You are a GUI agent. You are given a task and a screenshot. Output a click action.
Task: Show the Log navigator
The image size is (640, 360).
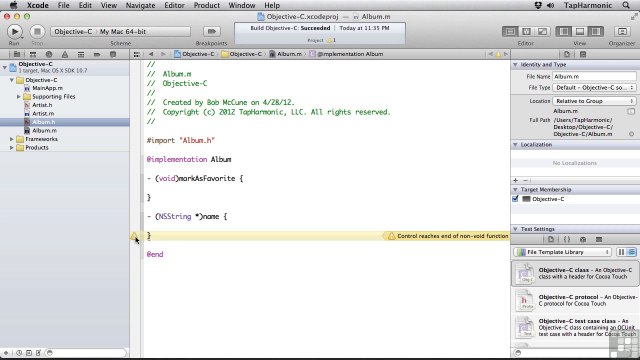tap(113, 54)
